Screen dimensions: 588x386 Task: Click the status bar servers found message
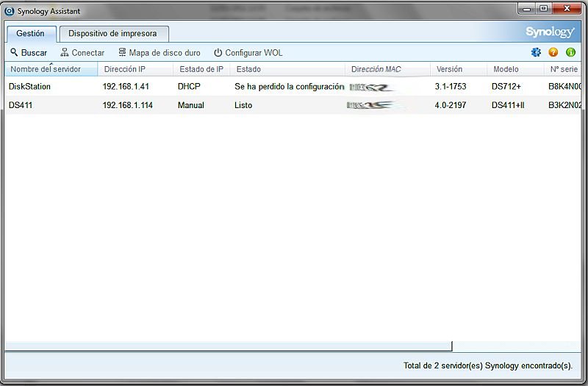pos(488,365)
